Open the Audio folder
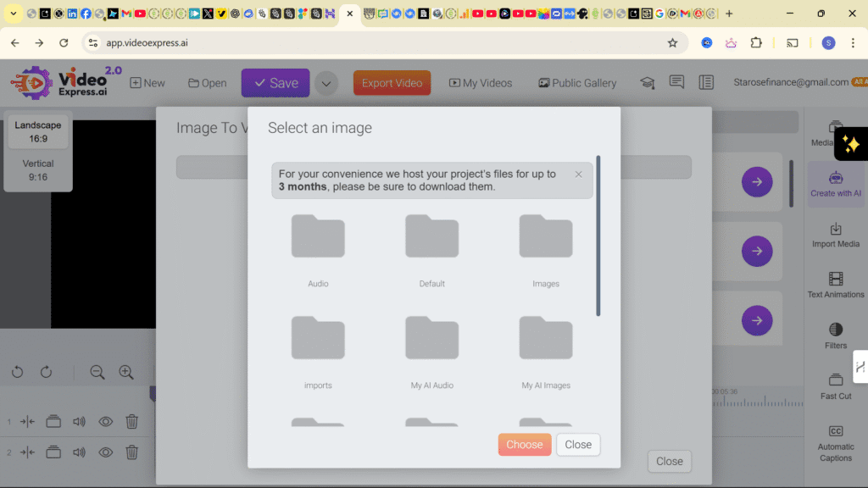The image size is (868, 488). (318, 237)
